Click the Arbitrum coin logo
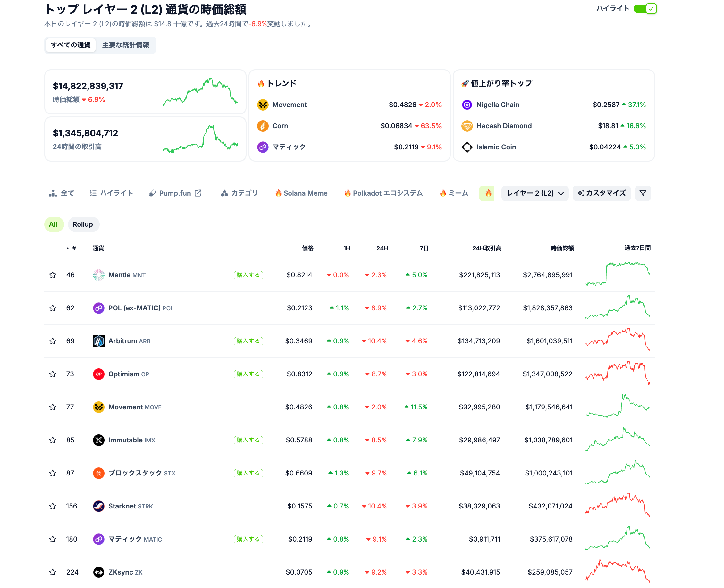 98,341
